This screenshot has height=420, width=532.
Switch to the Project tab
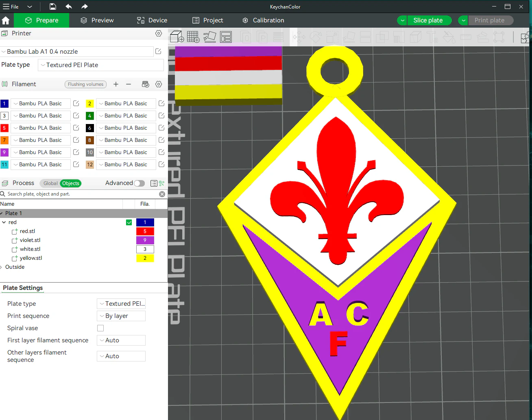(x=208, y=20)
